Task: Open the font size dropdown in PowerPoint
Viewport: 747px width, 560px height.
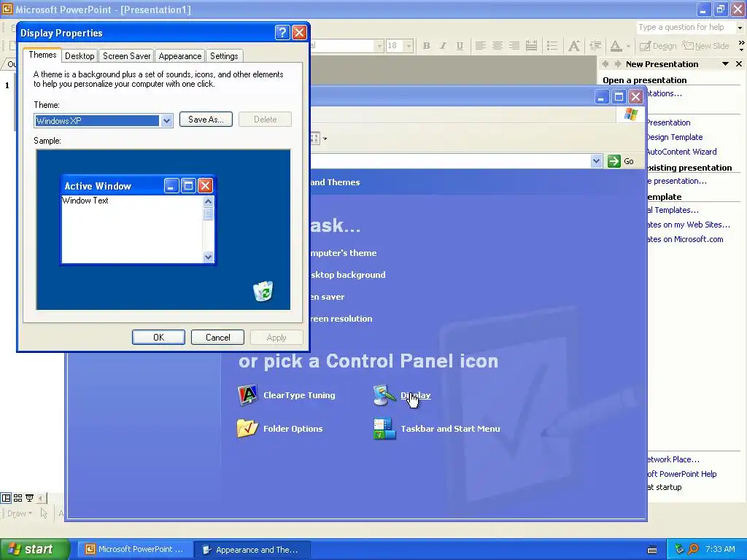Action: coord(409,46)
